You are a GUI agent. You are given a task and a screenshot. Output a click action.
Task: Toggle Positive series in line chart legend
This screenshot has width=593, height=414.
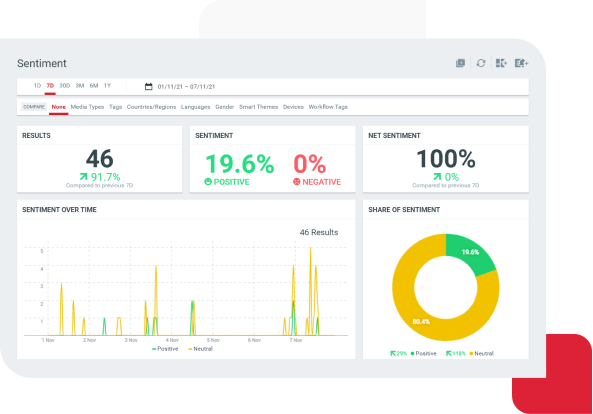pyautogui.click(x=165, y=349)
